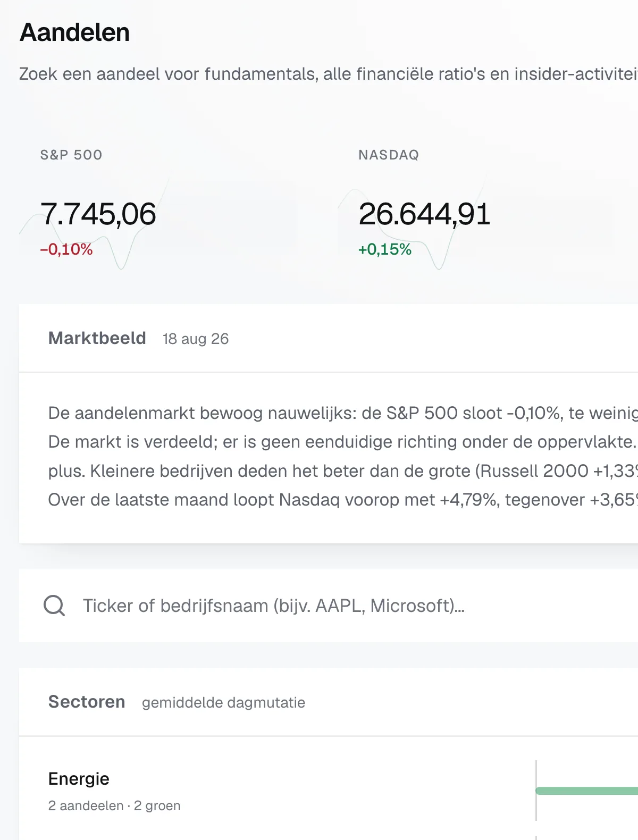
Task: Click the 2 aandeelen · 2 groen label
Action: [x=114, y=806]
